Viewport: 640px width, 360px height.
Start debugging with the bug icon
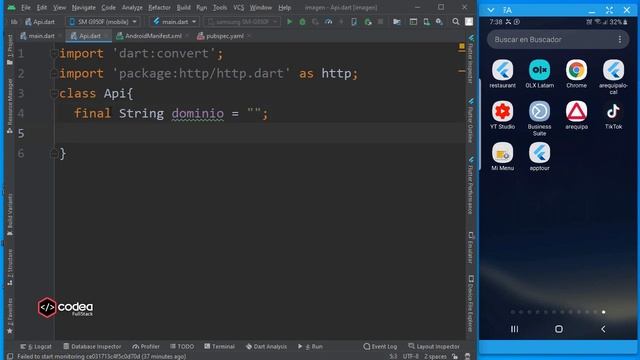302,22
